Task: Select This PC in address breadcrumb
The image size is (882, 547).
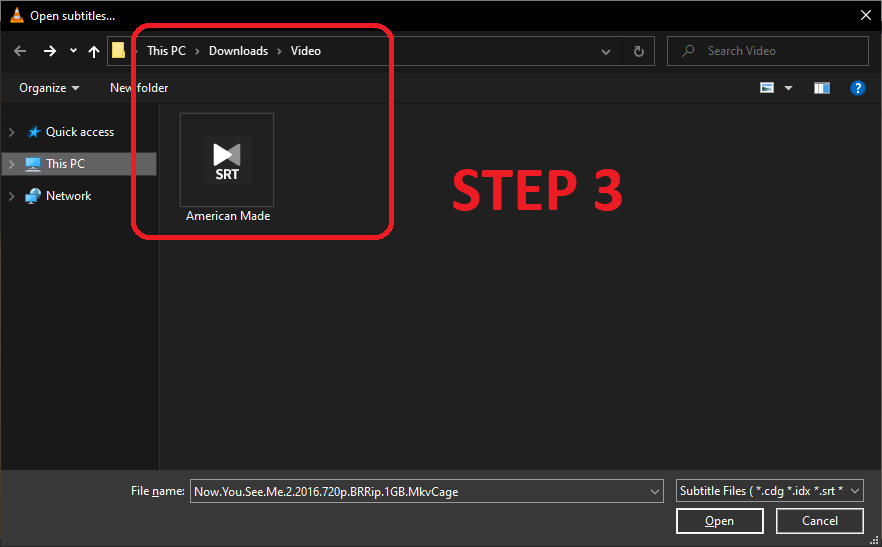Action: coord(166,51)
